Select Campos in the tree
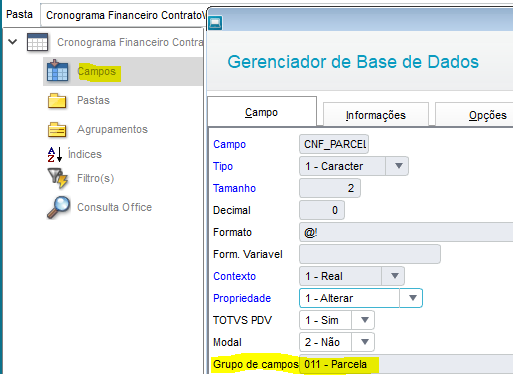Image resolution: width=513 pixels, height=375 pixels. coord(97,71)
